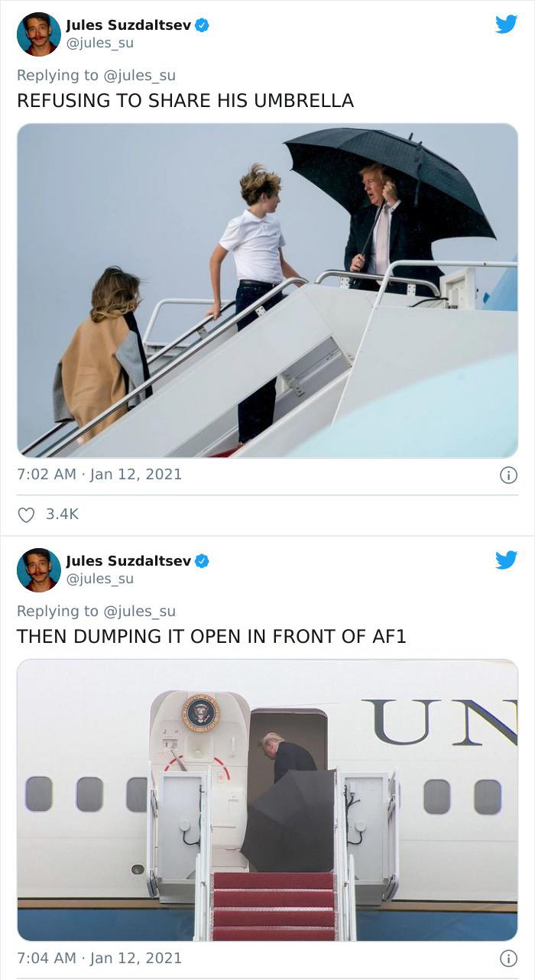Open the Air Force One door photo
The image size is (535, 980).
(267, 800)
